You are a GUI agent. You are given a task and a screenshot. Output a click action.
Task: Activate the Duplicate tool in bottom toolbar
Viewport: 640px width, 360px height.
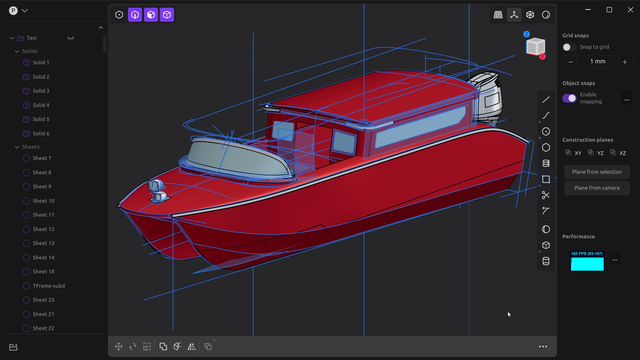click(x=208, y=347)
